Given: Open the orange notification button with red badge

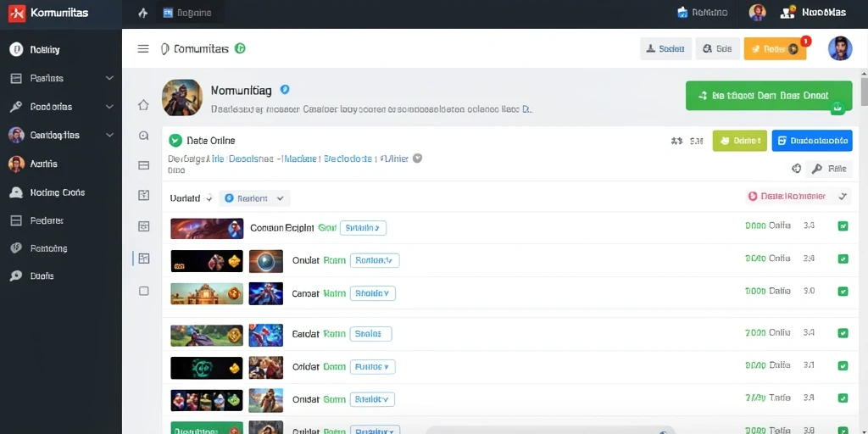Looking at the screenshot, I should point(775,48).
